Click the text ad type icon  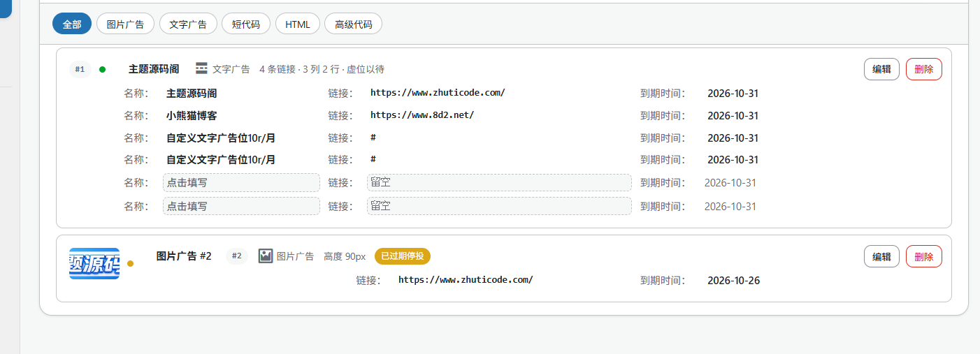[202, 68]
